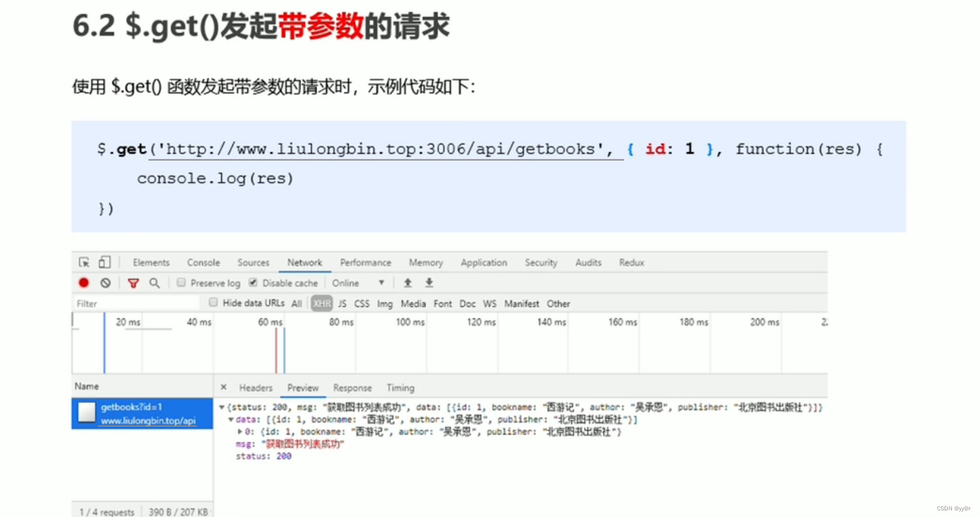This screenshot has height=517, width=980.
Task: Select the status: 200 value line
Action: point(264,456)
